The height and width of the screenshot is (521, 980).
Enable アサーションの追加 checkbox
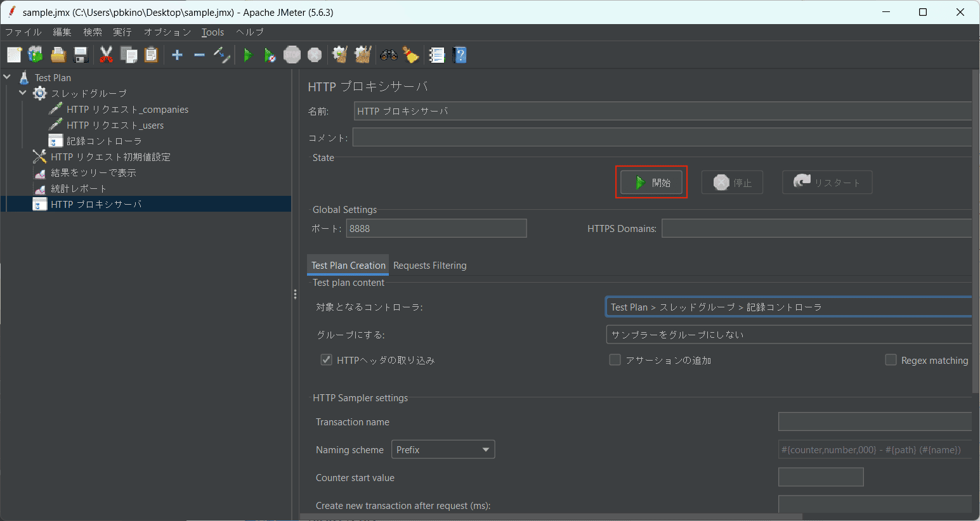[615, 359]
